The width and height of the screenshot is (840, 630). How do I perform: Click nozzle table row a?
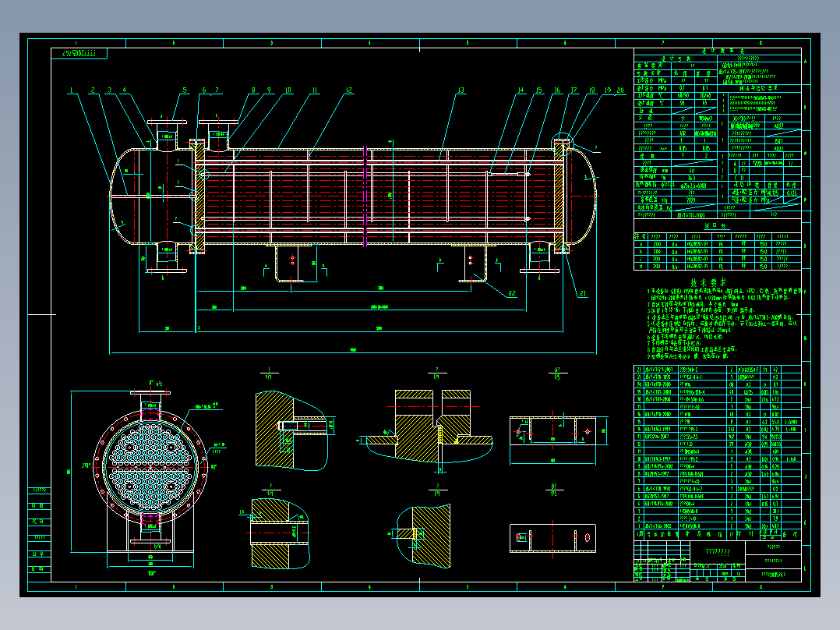718,244
